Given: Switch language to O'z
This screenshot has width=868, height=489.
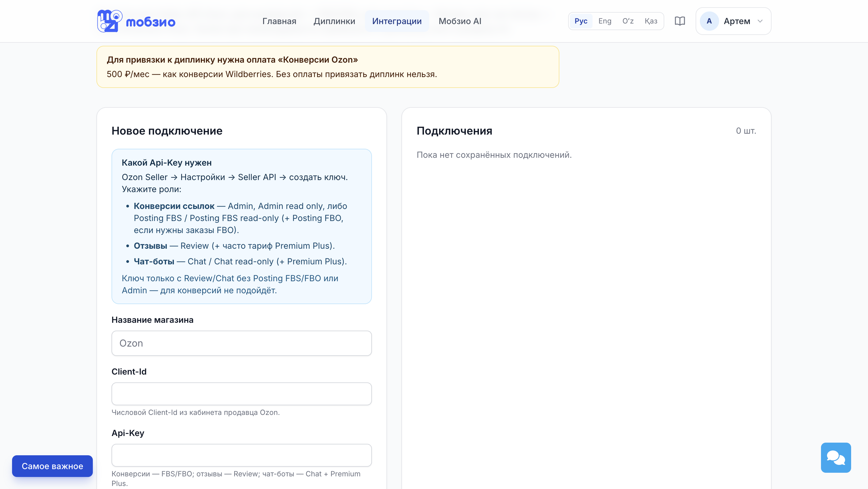Looking at the screenshot, I should [x=628, y=21].
